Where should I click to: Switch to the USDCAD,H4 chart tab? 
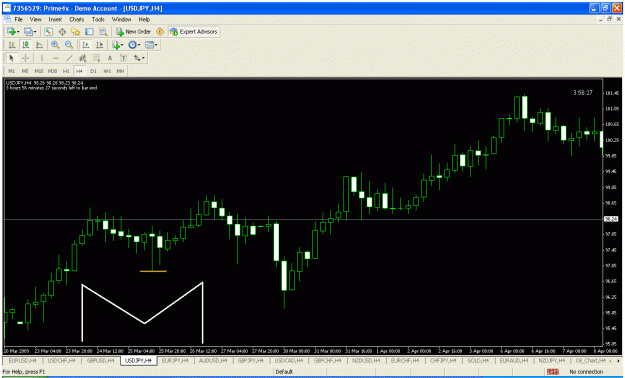[288, 360]
